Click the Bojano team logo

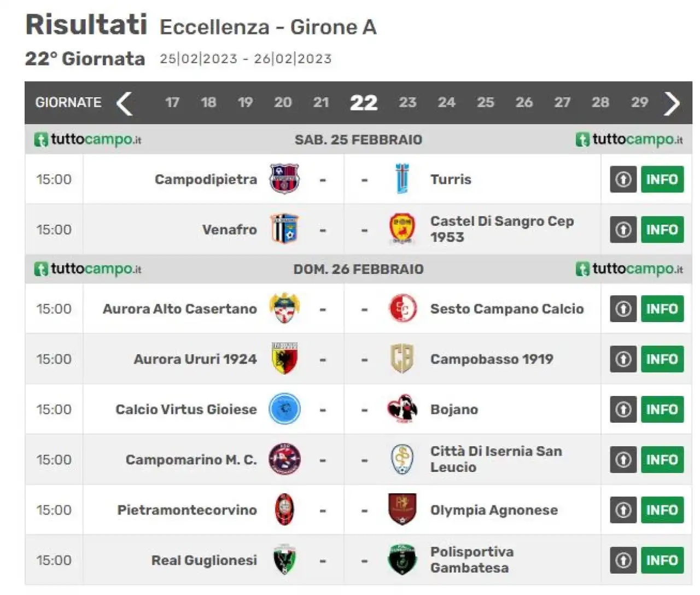tap(402, 409)
